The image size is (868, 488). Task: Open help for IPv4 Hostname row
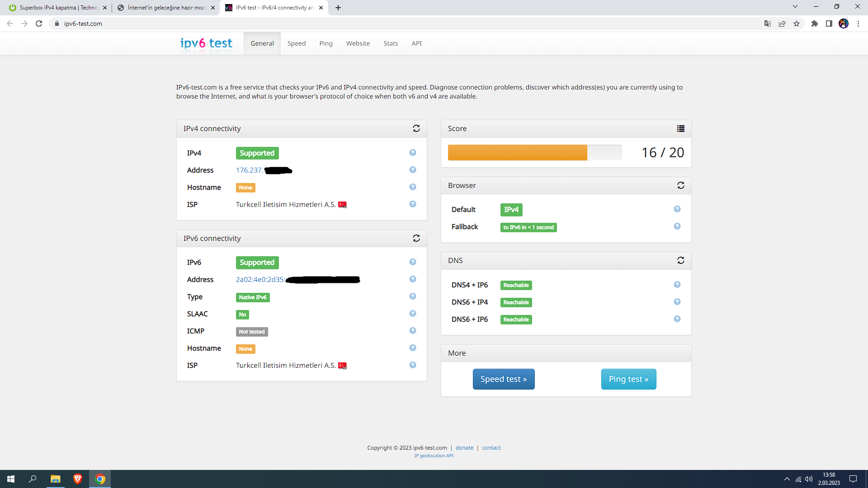[x=412, y=187]
